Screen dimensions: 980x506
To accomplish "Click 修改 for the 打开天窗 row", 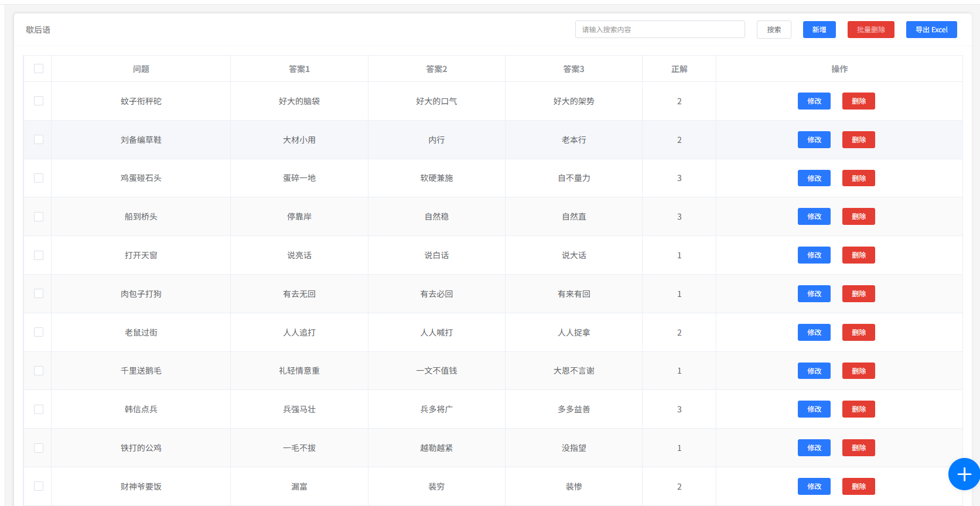I will click(814, 255).
